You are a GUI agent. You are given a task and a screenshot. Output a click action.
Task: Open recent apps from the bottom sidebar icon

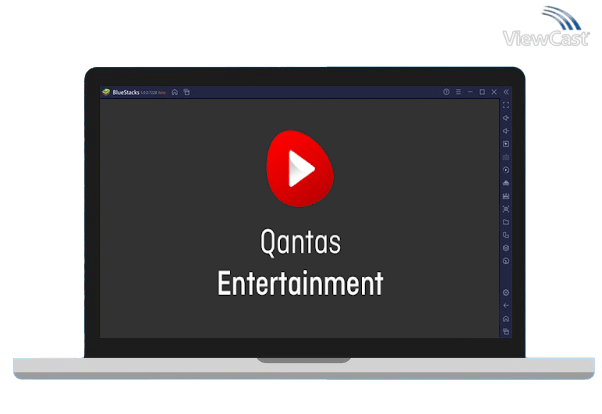[x=506, y=331]
